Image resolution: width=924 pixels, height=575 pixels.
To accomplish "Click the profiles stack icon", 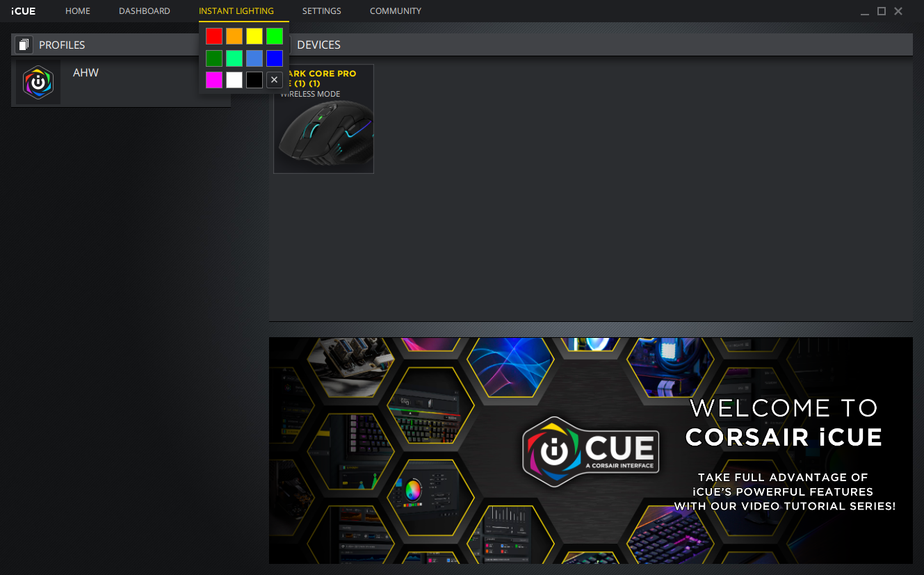I will click(x=24, y=44).
